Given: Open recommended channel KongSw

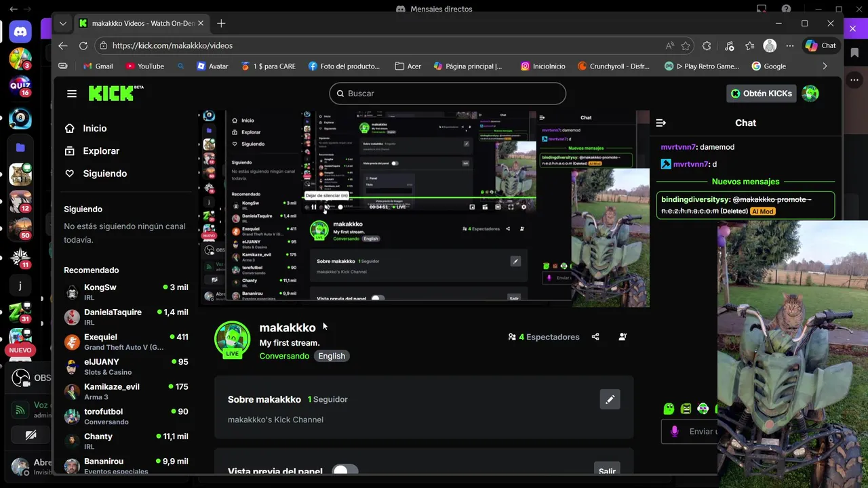Looking at the screenshot, I should point(126,292).
